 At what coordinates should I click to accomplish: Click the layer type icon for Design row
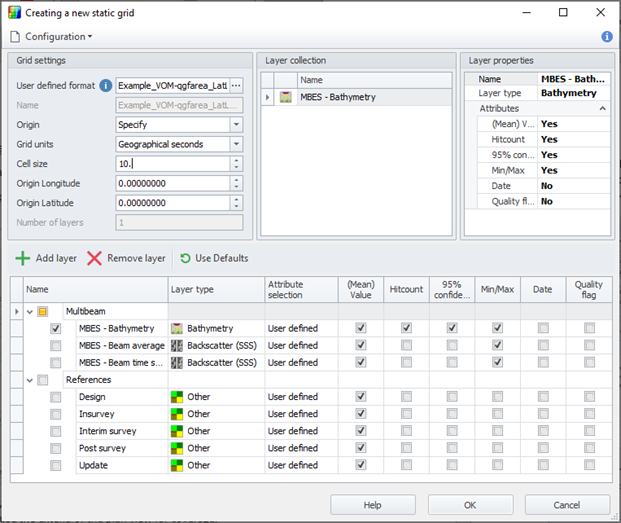click(x=177, y=397)
